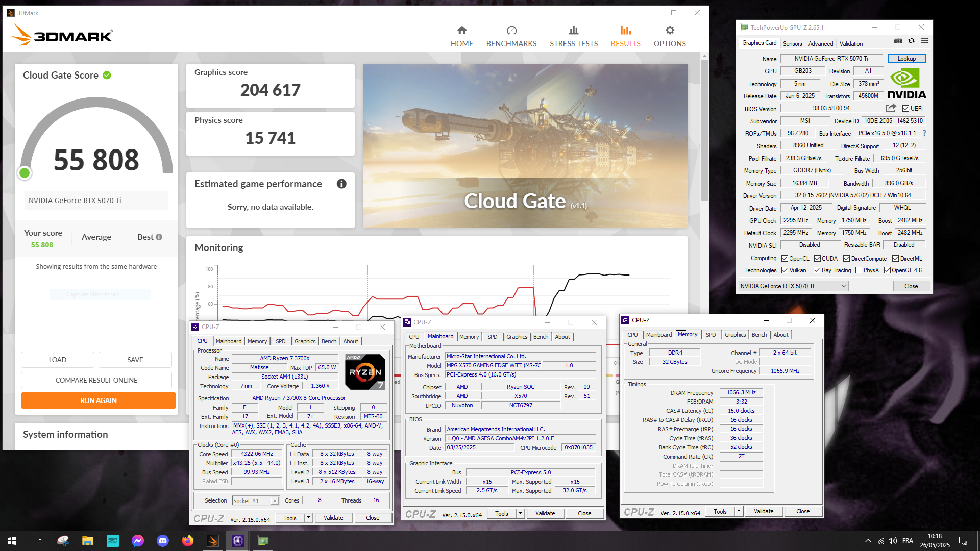Expand the Tools arrow in CPU-Z Mainboard window
Screen dimensions: 980x551
[x=520, y=513]
